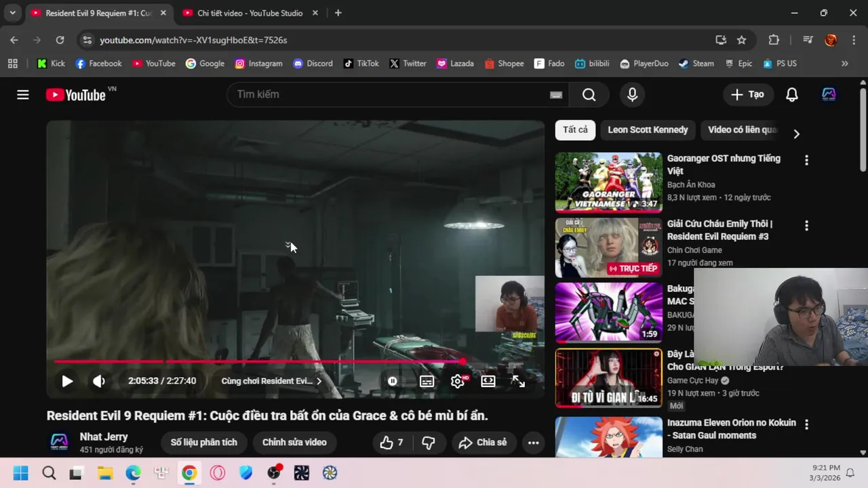This screenshot has height=488, width=868.
Task: Open options for Gaoranger OST video
Action: tap(806, 161)
